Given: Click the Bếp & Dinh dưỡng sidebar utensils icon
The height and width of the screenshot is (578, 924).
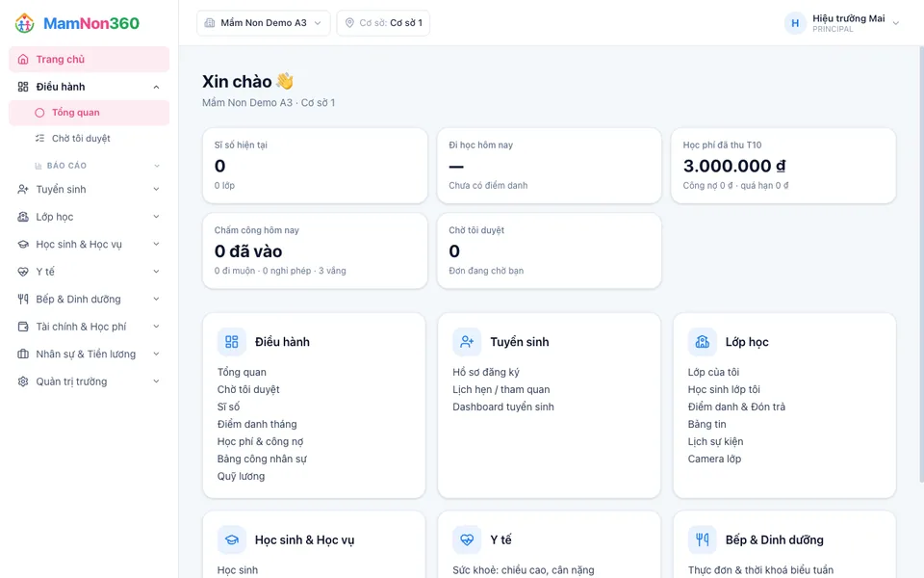Looking at the screenshot, I should coord(23,299).
